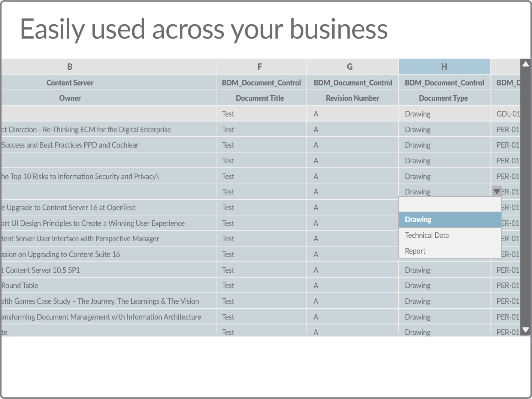Click the Revision Number header cell

click(352, 98)
